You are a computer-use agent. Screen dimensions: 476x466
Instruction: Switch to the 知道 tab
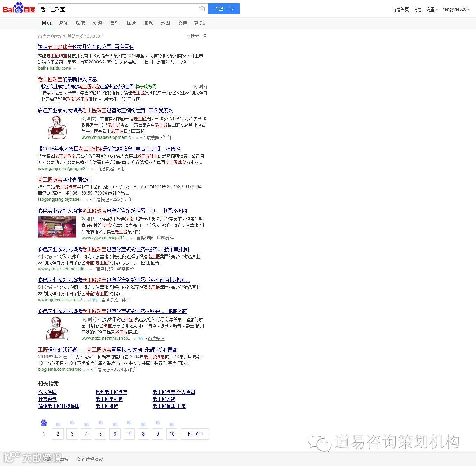(98, 23)
